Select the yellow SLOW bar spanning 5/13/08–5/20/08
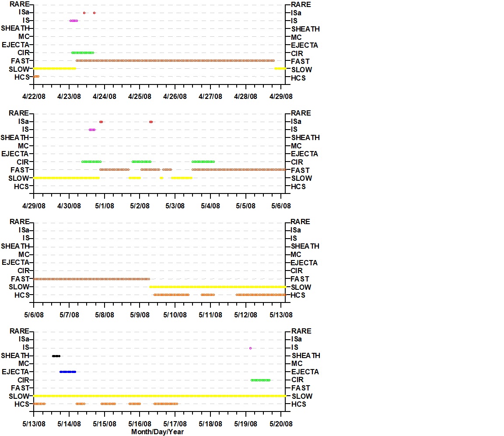This screenshot has width=504, height=436. click(159, 396)
